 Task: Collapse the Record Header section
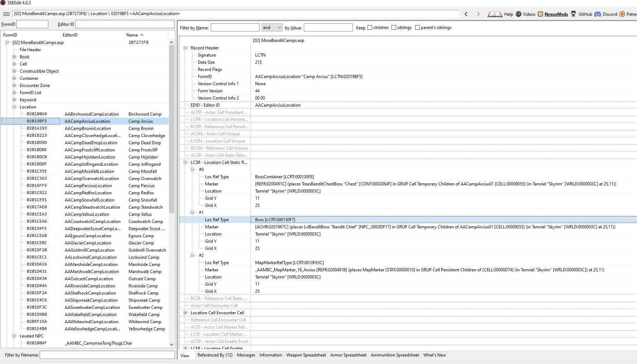(185, 48)
